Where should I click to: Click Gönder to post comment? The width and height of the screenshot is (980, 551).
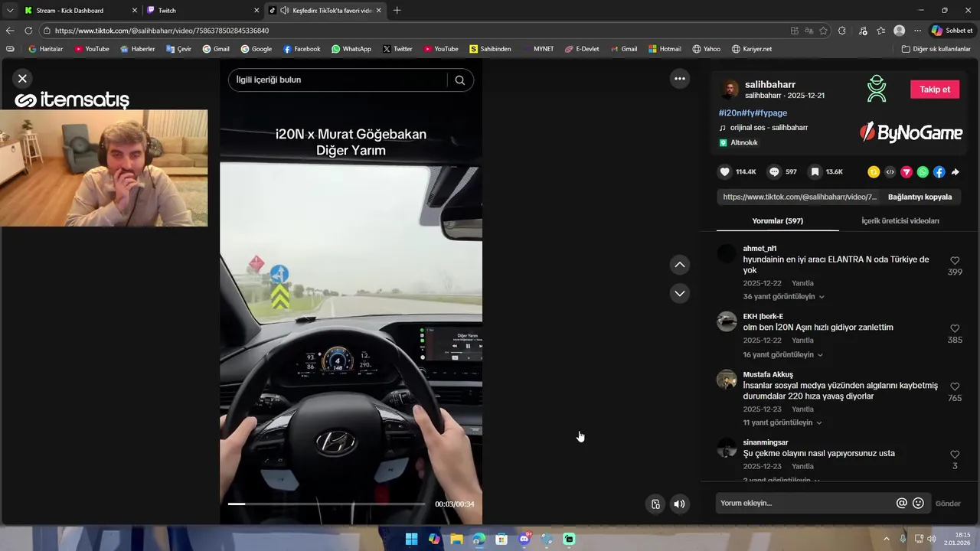click(x=948, y=503)
